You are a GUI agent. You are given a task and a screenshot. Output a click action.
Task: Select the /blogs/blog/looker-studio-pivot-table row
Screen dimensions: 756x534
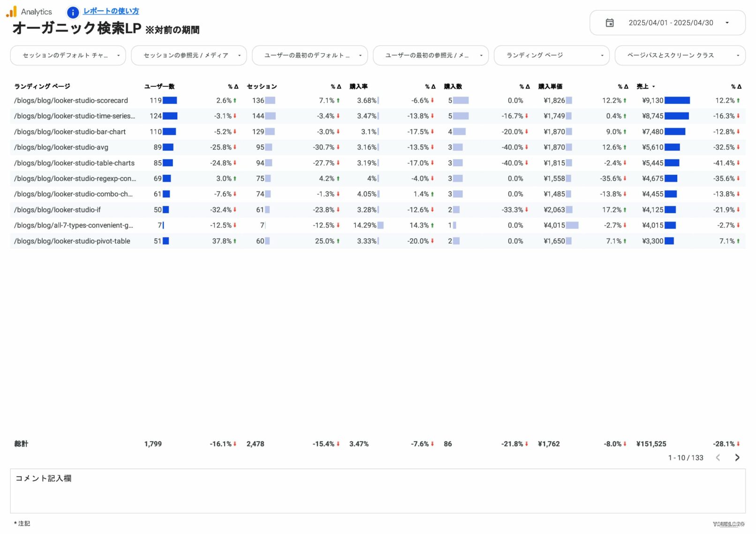(x=72, y=241)
